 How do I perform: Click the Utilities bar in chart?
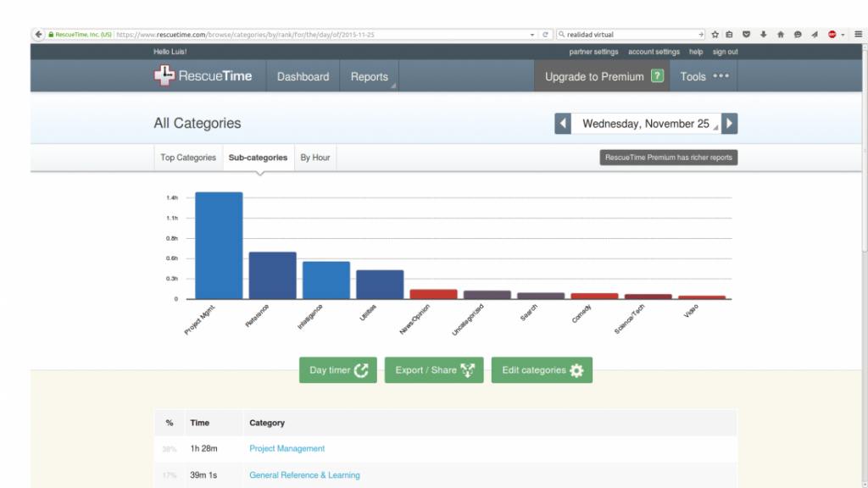coord(380,285)
